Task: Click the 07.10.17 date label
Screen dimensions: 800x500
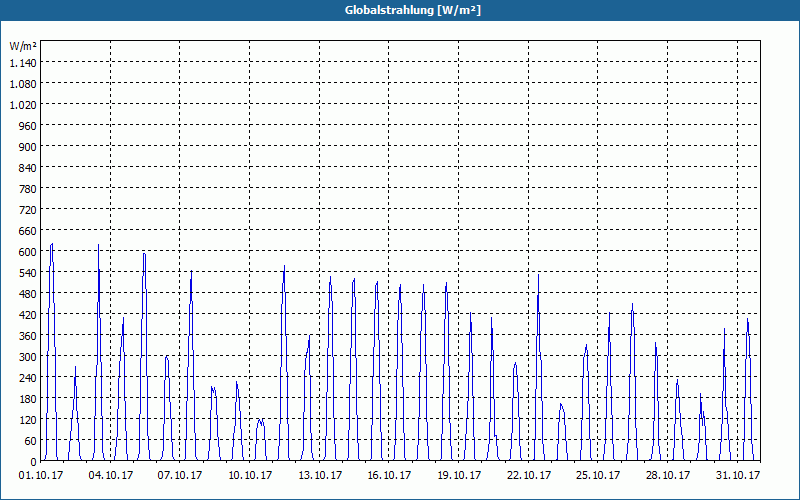Action: (x=180, y=476)
